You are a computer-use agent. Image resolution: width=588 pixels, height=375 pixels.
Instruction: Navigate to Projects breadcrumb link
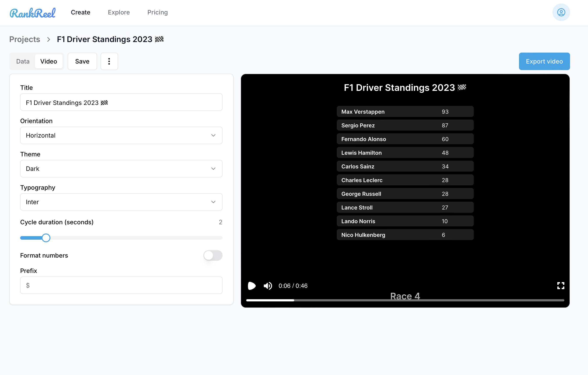(25, 39)
